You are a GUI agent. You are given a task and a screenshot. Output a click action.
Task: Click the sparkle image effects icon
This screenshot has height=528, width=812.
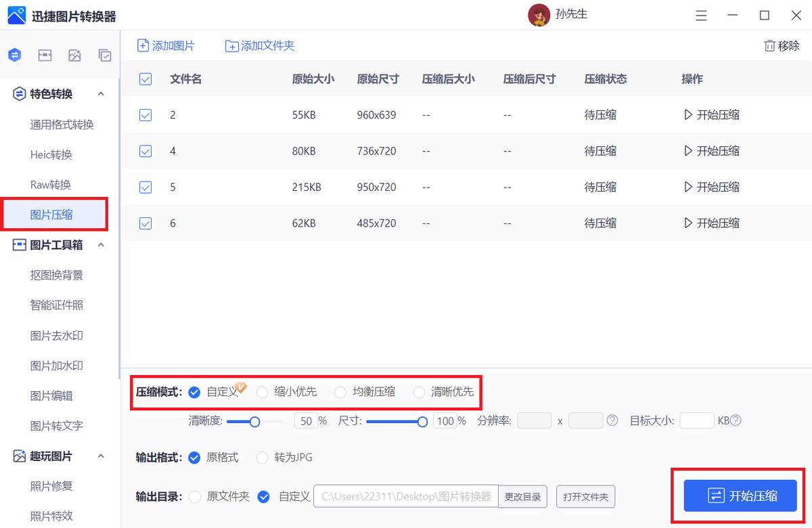74,55
